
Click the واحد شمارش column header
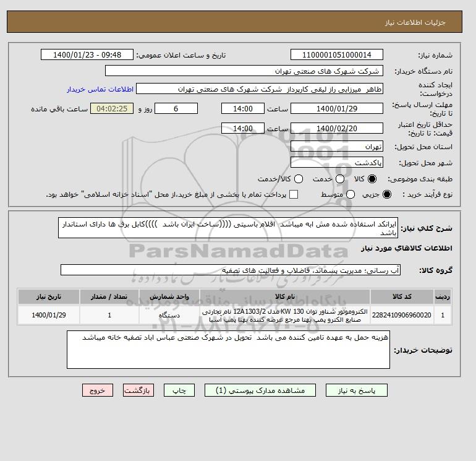[x=169, y=296]
